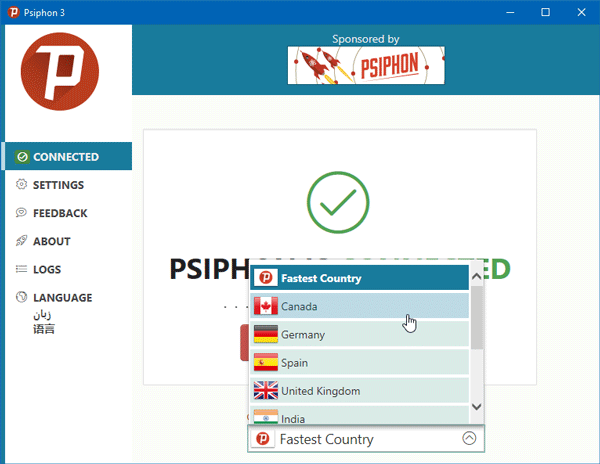
Task: Click the green check icon beside CONNECTED
Action: pyautogui.click(x=22, y=157)
